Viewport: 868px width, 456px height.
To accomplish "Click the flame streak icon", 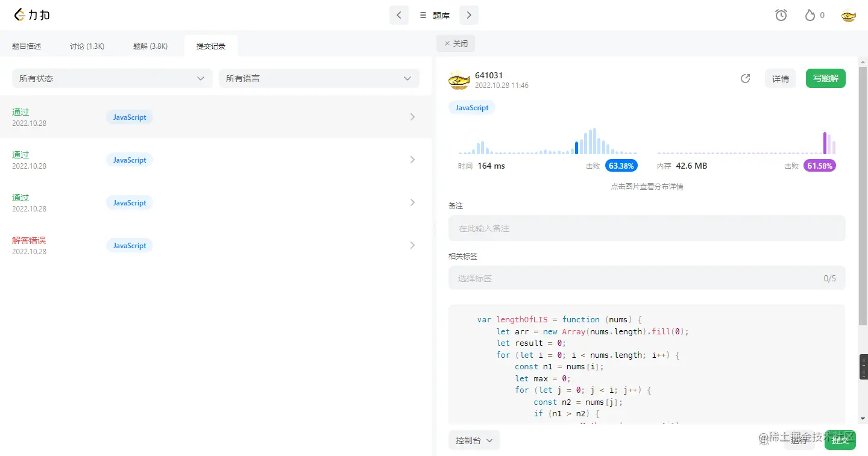I will click(810, 15).
